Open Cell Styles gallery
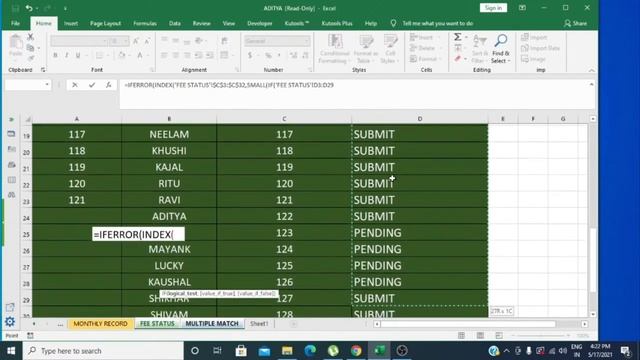Screen dimensions: 640x360 390,49
